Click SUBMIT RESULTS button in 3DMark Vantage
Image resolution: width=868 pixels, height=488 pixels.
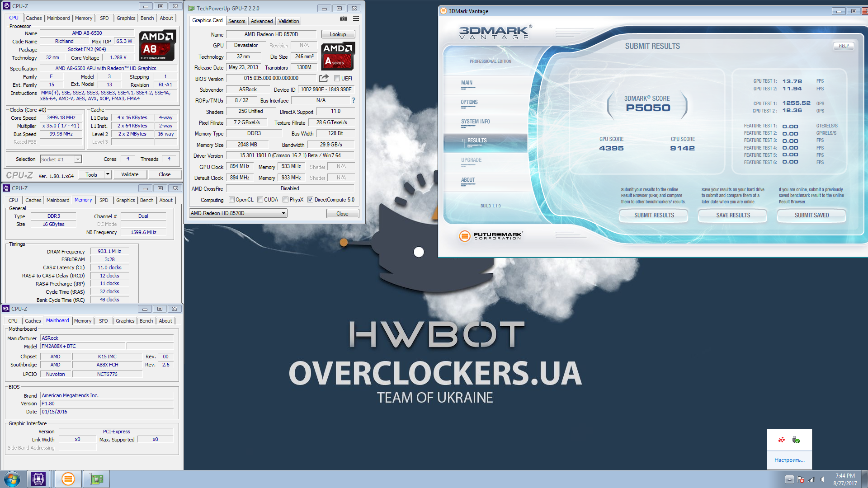point(654,216)
